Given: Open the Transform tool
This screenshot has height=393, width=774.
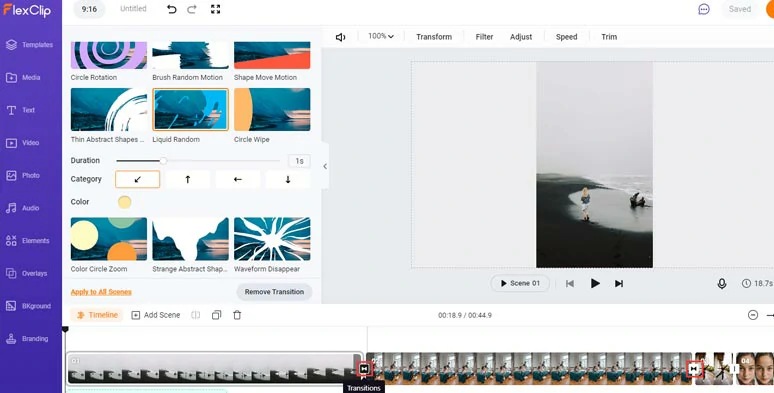Looking at the screenshot, I should tap(434, 37).
